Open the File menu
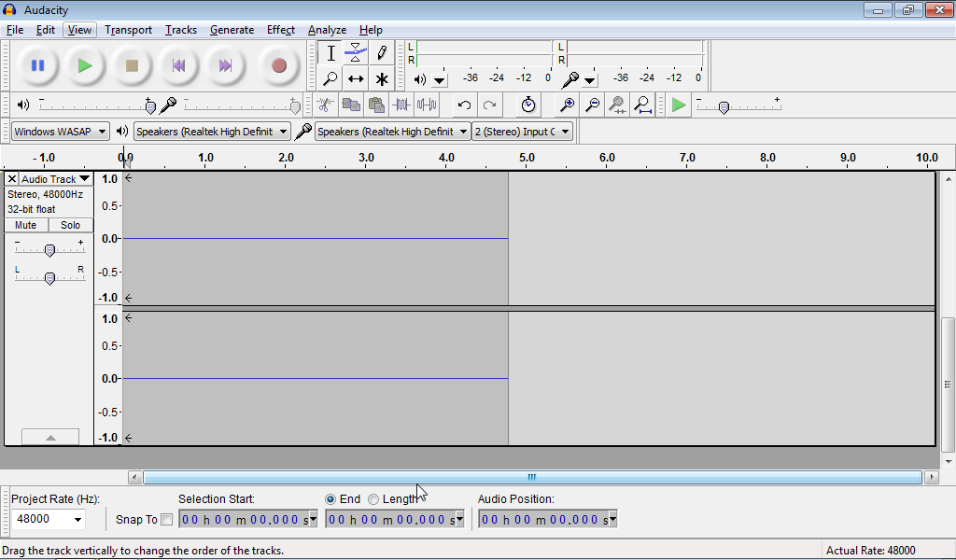This screenshot has width=956, height=560. 15,30
